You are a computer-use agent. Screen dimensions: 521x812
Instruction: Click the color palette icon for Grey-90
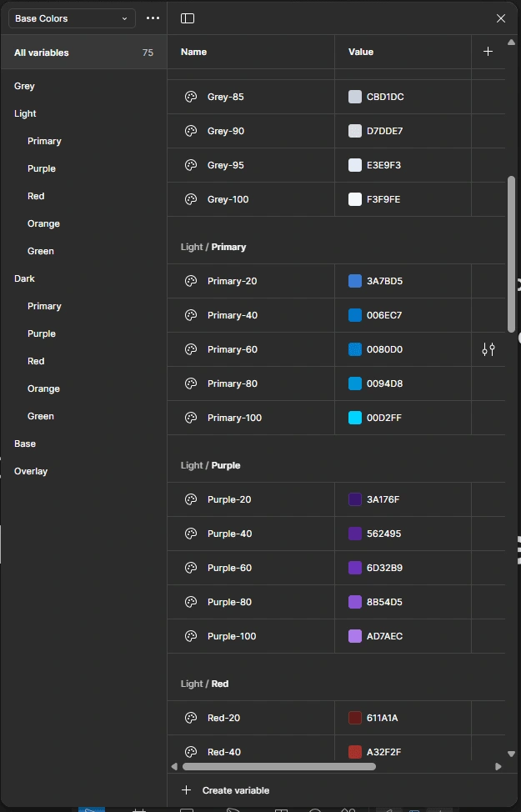tap(191, 131)
